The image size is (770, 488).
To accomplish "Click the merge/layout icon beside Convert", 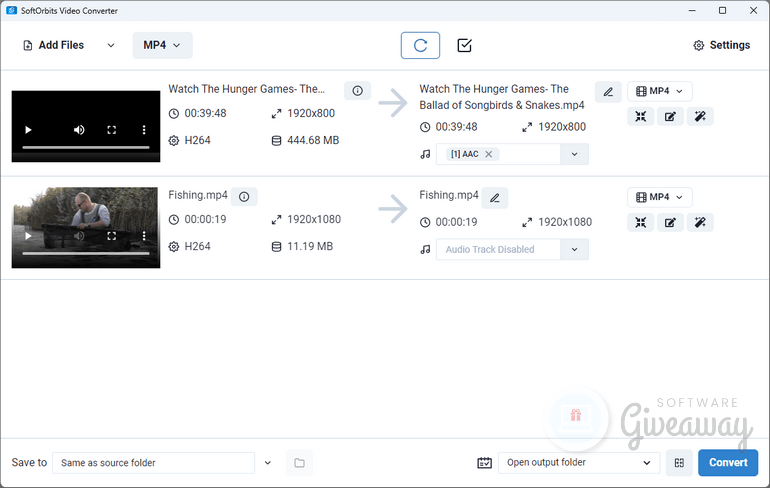I will (679, 463).
